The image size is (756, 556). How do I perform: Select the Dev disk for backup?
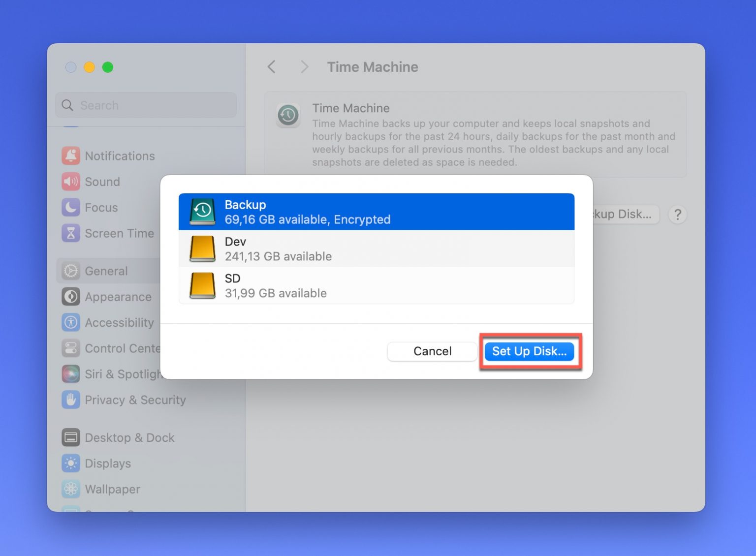[377, 248]
